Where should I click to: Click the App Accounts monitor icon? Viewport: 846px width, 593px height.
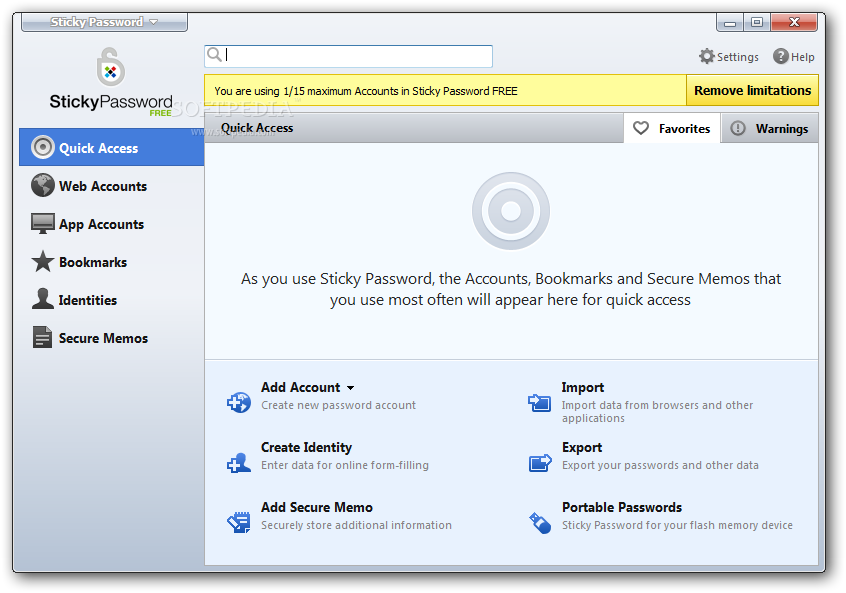point(42,224)
